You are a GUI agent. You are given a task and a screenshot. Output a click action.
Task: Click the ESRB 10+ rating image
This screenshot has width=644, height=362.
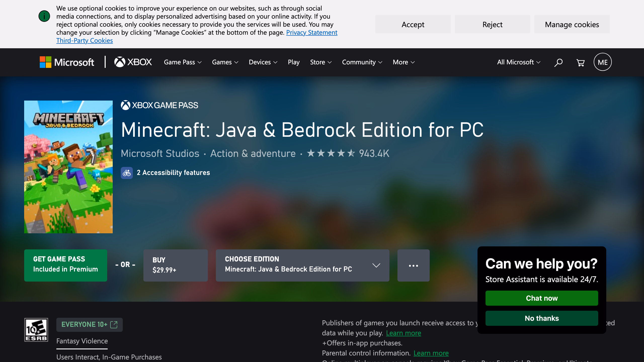pos(36,330)
